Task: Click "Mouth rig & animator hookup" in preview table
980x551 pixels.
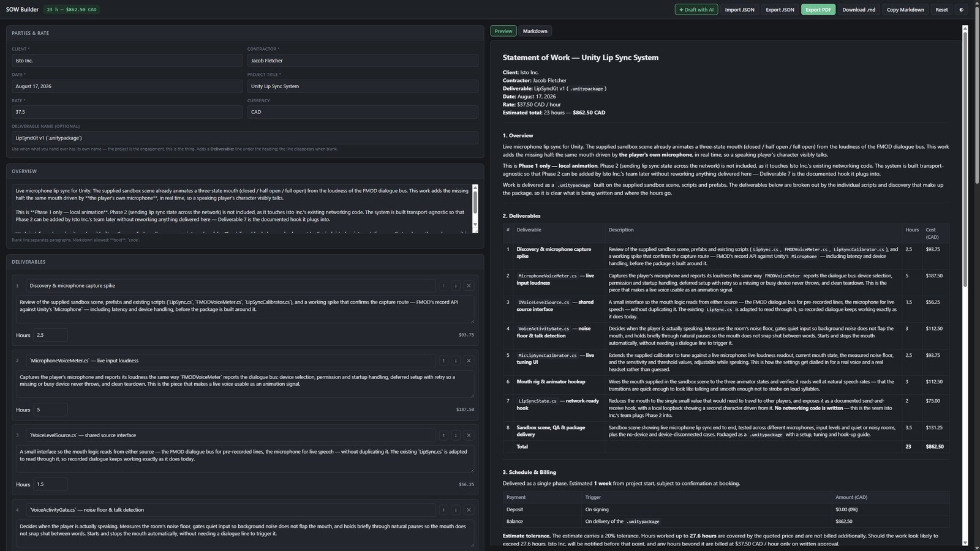Action: (551, 381)
